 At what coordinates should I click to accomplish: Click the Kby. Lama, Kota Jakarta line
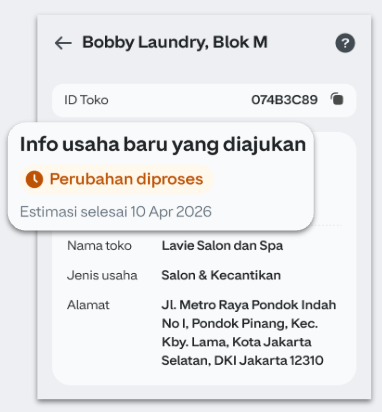point(236,342)
